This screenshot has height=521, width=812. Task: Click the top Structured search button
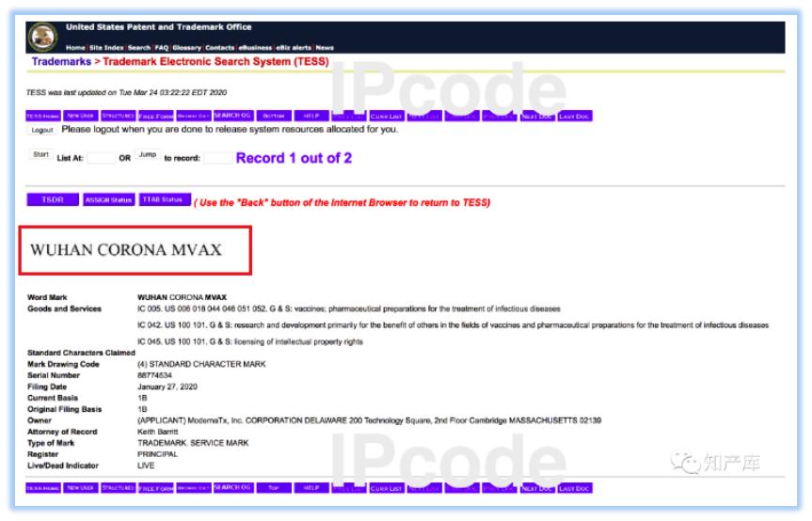coord(119,117)
